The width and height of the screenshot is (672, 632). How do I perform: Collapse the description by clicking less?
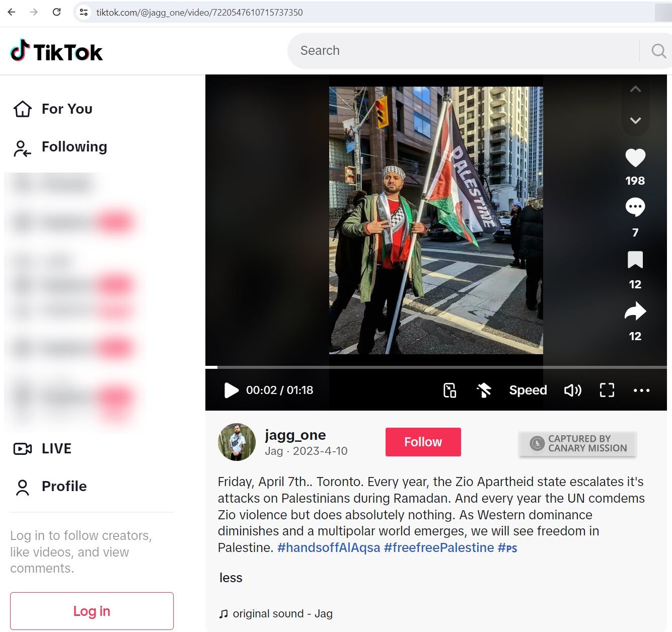231,578
